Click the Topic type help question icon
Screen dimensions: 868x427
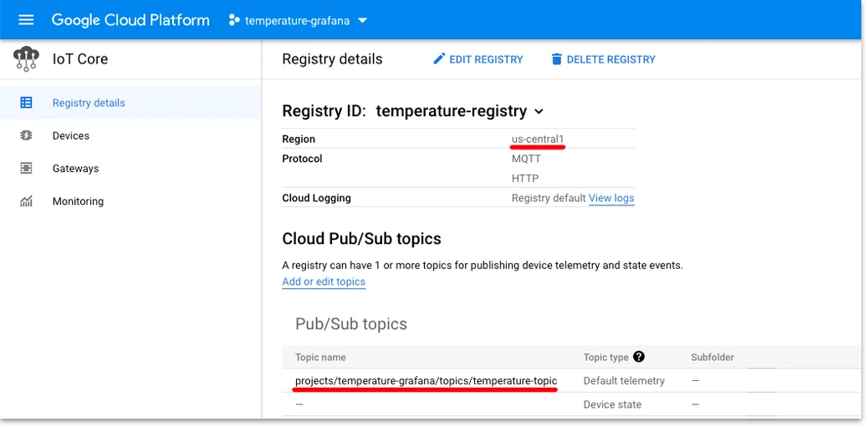639,357
